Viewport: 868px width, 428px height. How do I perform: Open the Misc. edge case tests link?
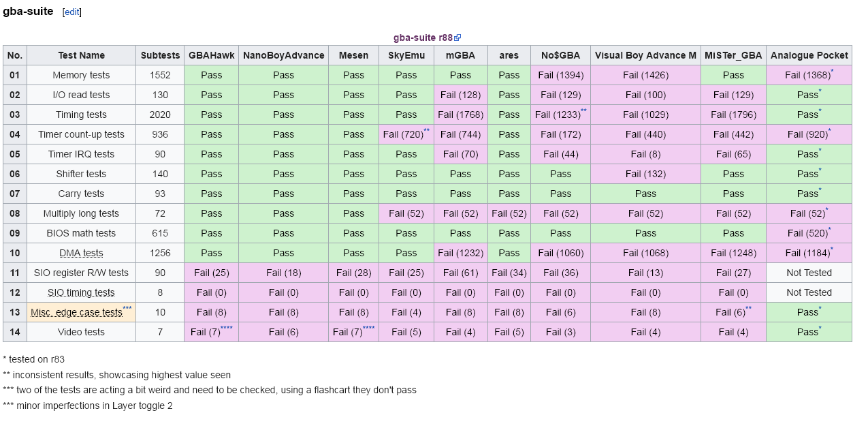click(x=76, y=312)
